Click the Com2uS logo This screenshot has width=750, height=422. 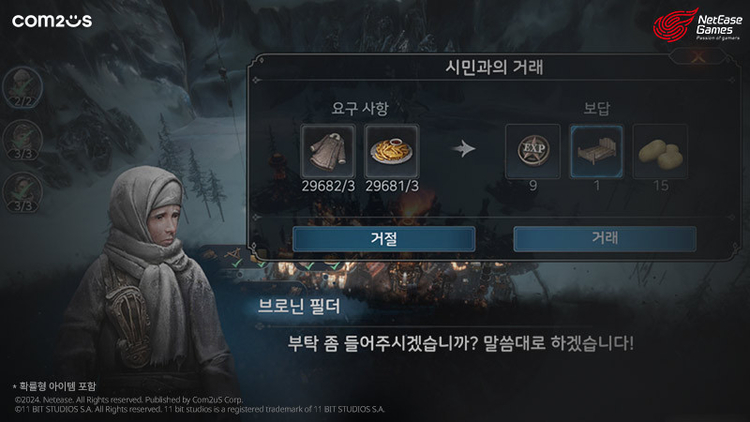[52, 21]
